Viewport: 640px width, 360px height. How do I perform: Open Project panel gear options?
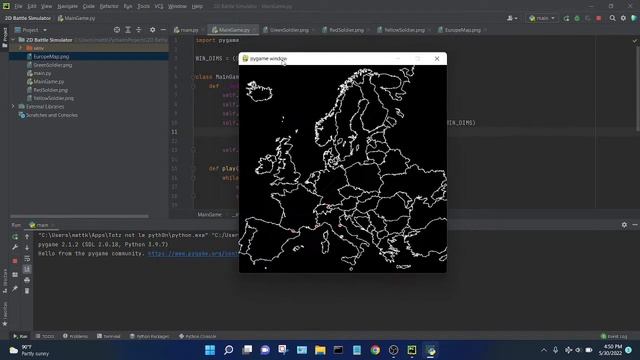153,30
